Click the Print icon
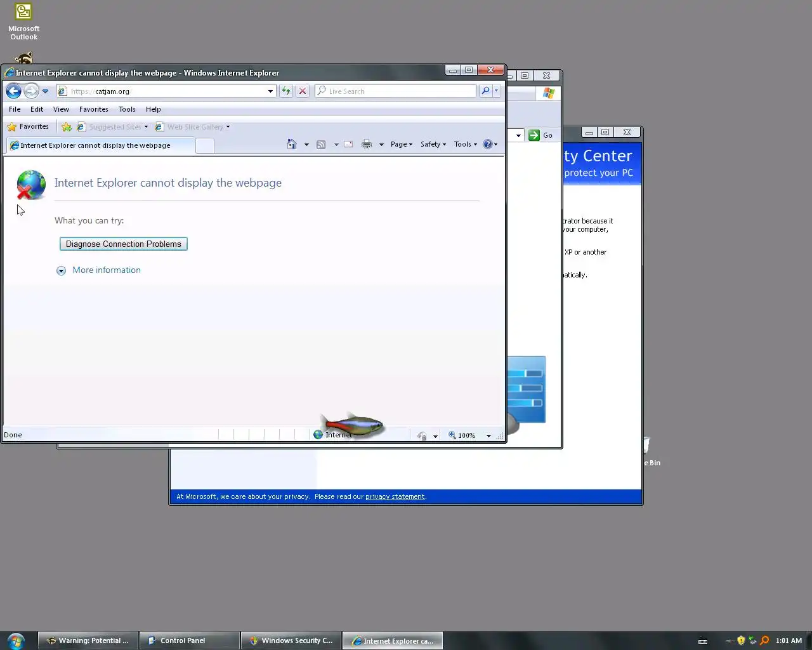812x650 pixels. coord(367,145)
